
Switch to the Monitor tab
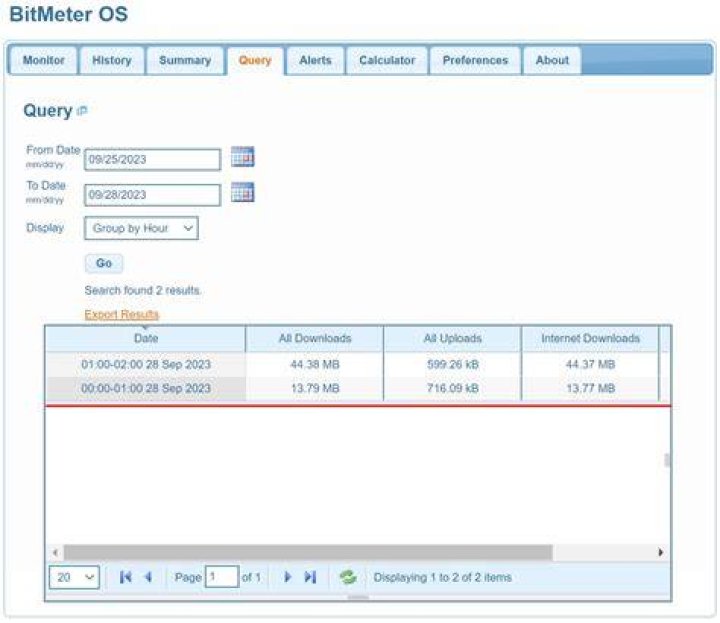pos(44,61)
